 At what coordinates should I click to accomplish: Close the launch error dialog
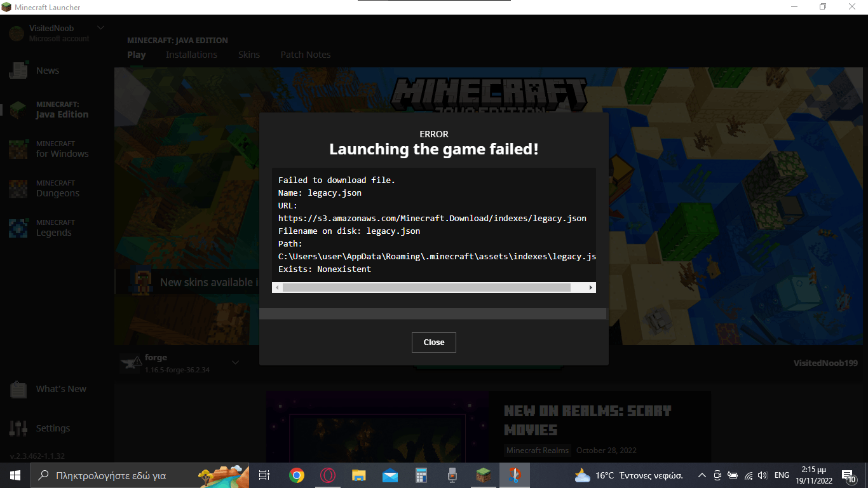pos(434,342)
